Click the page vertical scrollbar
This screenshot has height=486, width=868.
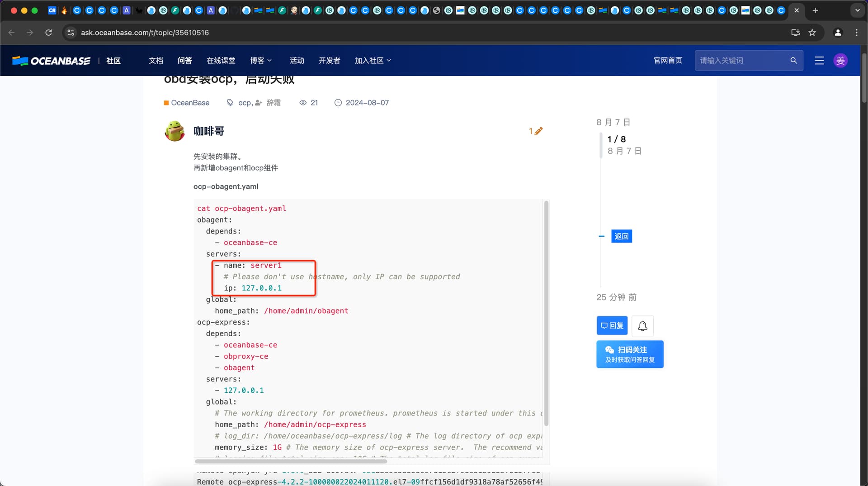point(864,78)
